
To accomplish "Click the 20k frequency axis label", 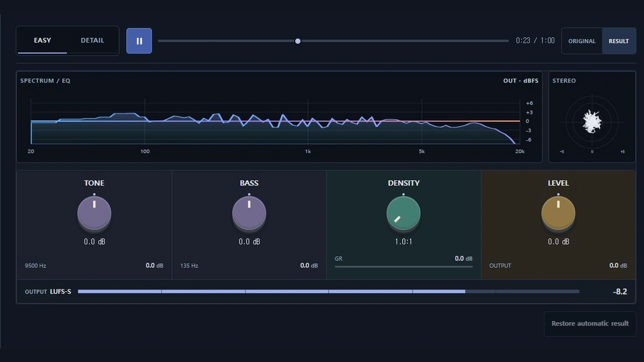I will [x=519, y=151].
